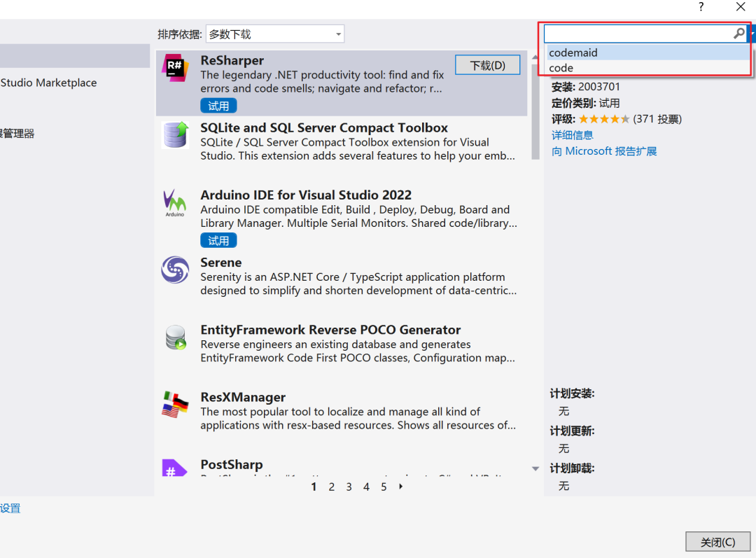
Task: Select SQLite and SQL Server Compact Toolbox
Action: click(x=324, y=128)
